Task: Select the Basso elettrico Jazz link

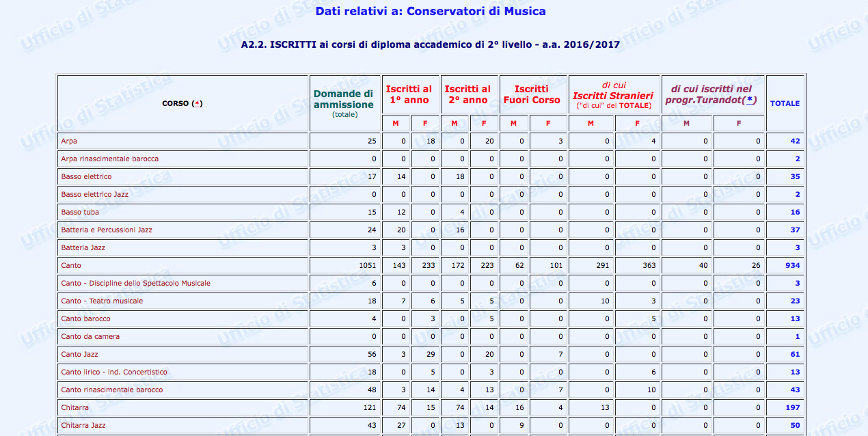Action: tap(94, 195)
